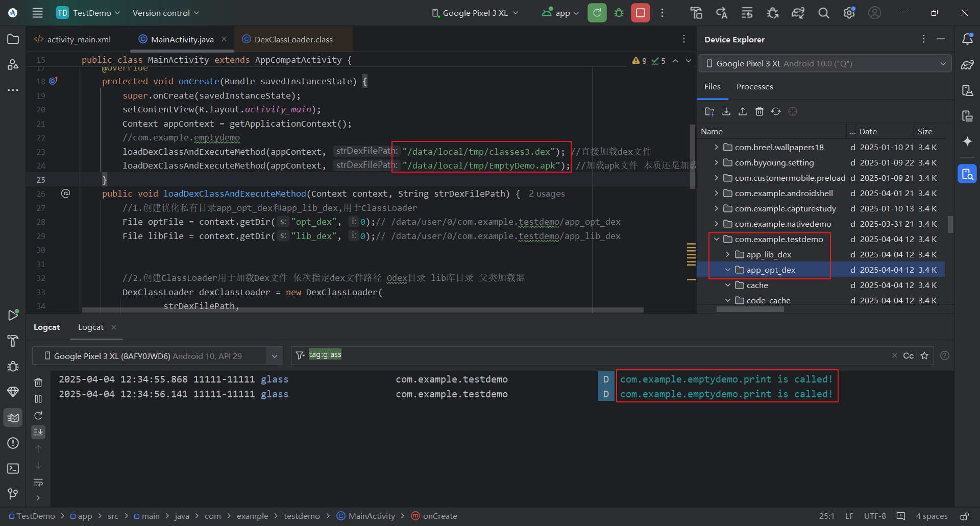This screenshot has height=526, width=980.
Task: Open the Project tool window
Action: click(x=13, y=39)
